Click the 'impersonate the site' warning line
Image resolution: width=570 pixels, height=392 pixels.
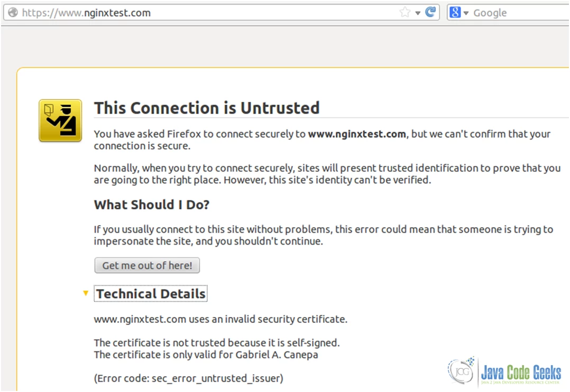click(x=208, y=241)
